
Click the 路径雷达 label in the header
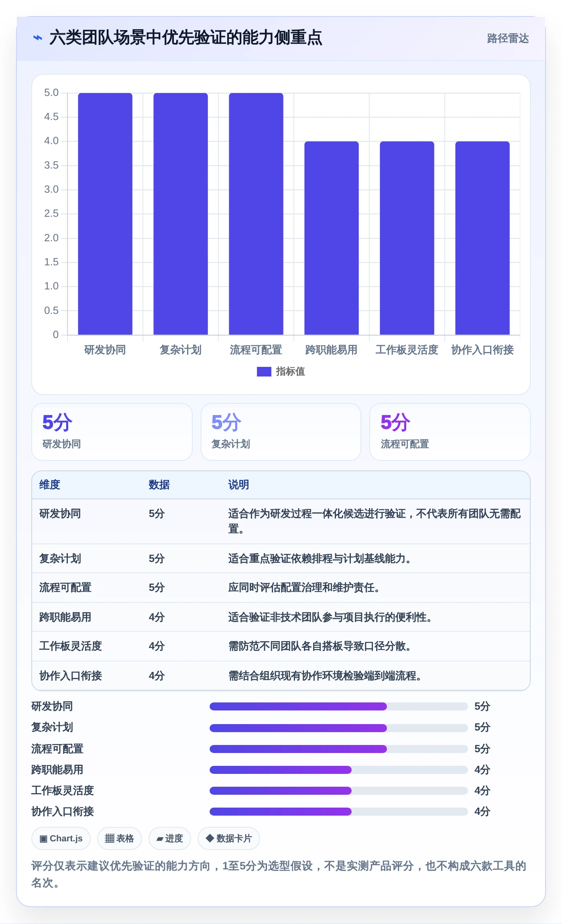click(x=508, y=39)
